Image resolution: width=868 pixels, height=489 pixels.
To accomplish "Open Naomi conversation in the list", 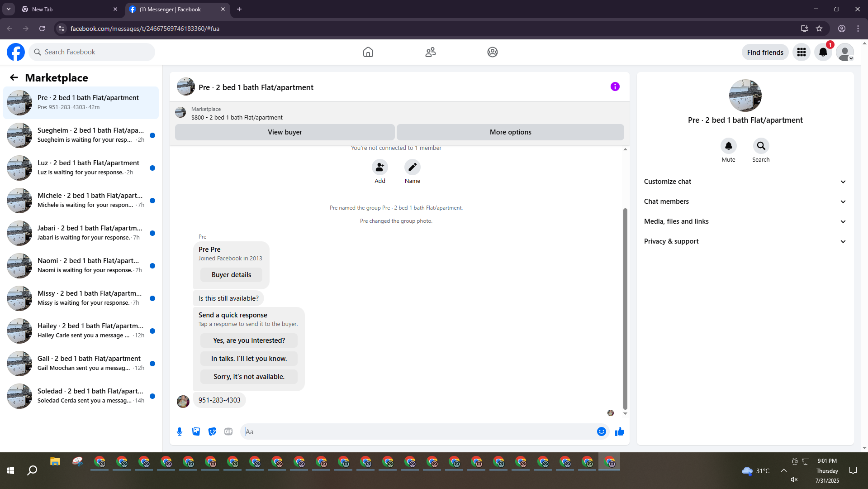I will pos(81,266).
